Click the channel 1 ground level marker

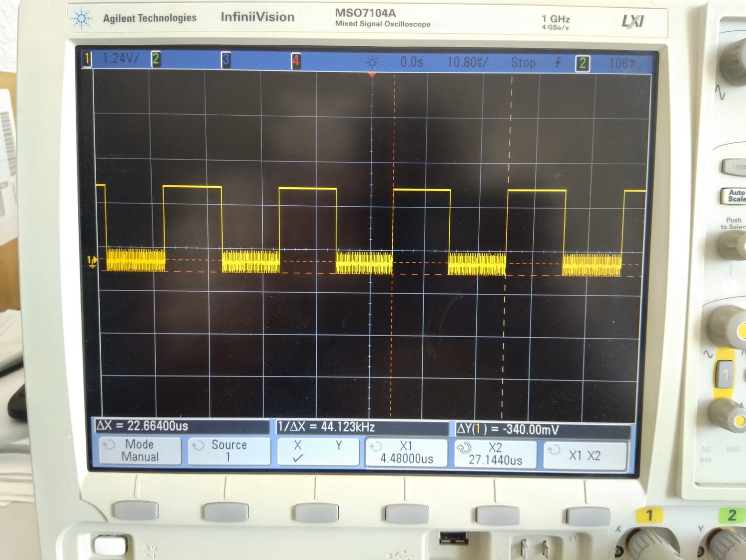click(x=92, y=261)
